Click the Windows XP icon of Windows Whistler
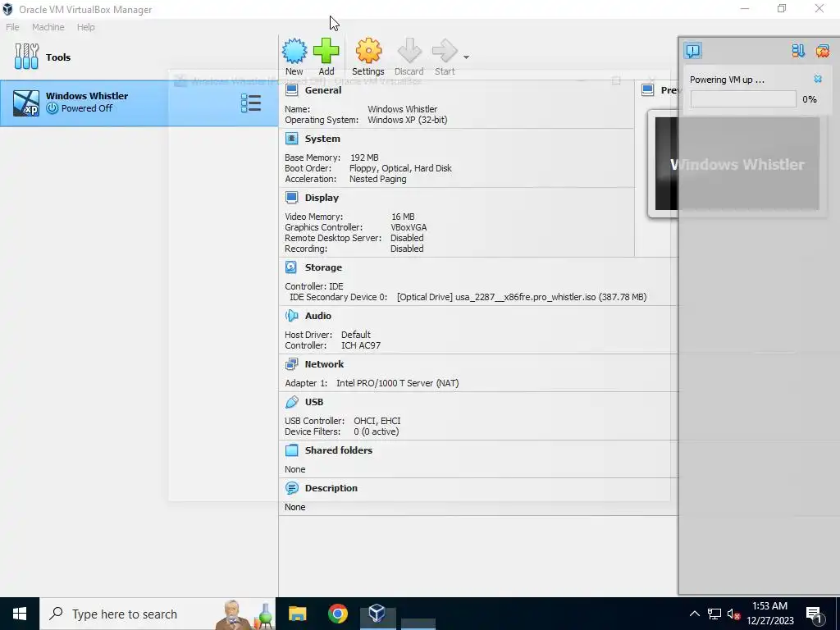The height and width of the screenshot is (630, 840). (x=25, y=103)
